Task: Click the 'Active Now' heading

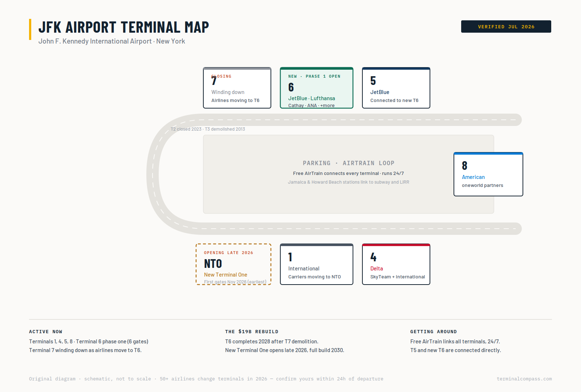Action: click(x=46, y=332)
